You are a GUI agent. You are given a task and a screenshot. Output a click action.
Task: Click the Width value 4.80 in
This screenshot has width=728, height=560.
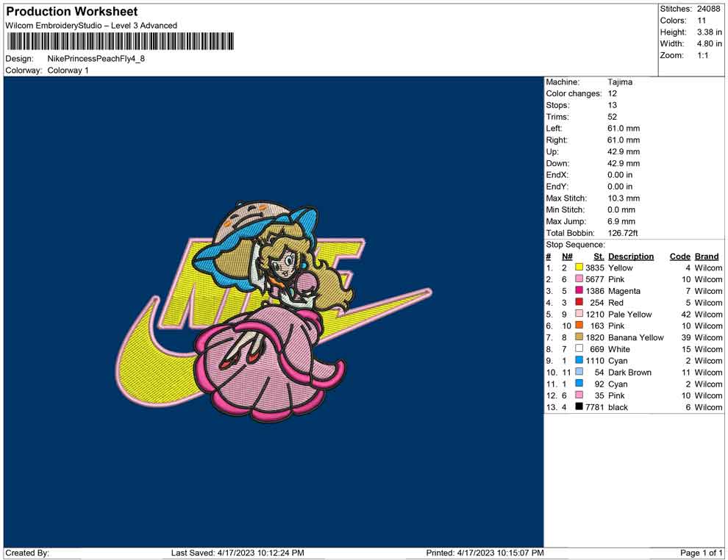[x=709, y=43]
